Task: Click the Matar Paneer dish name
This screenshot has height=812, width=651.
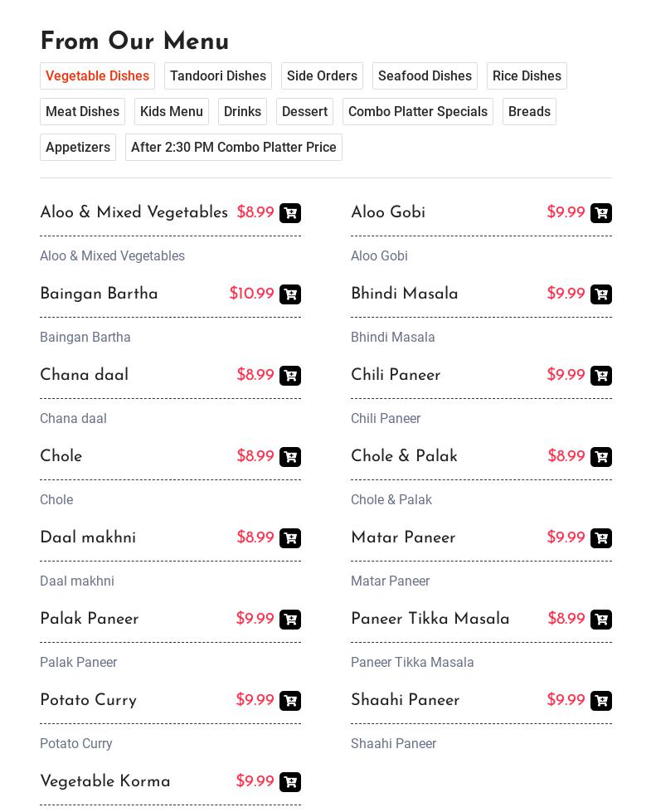Action: 403,538
